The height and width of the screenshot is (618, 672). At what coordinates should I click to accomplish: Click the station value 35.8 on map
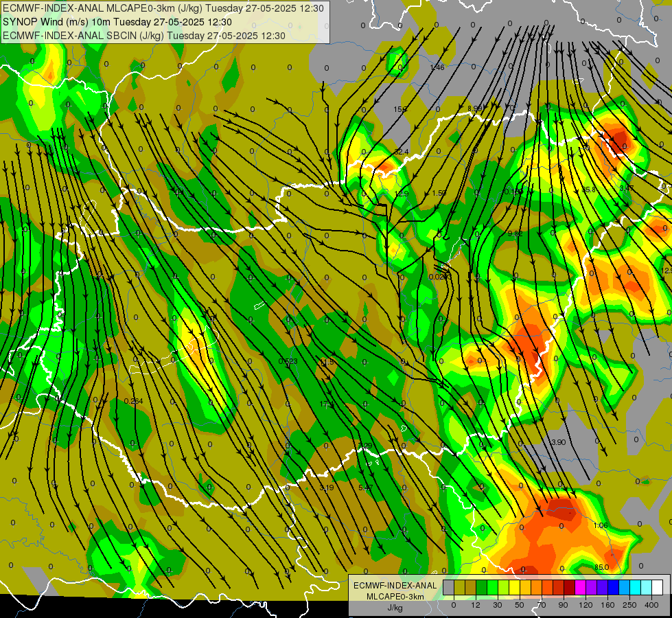click(588, 190)
